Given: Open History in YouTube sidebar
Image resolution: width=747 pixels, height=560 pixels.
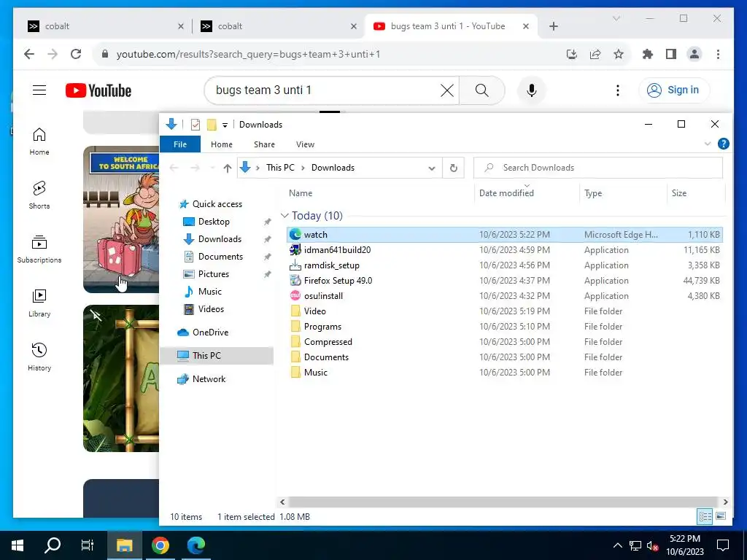Looking at the screenshot, I should (39, 357).
